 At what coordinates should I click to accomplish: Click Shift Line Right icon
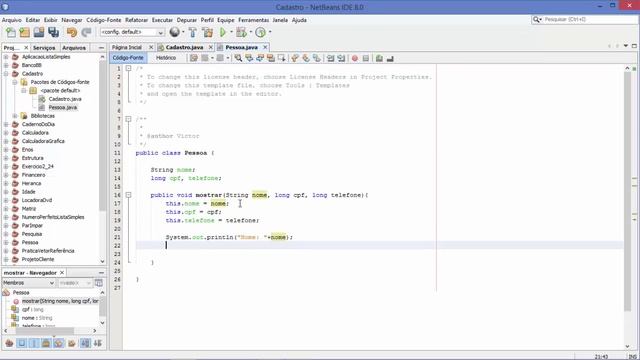341,58
